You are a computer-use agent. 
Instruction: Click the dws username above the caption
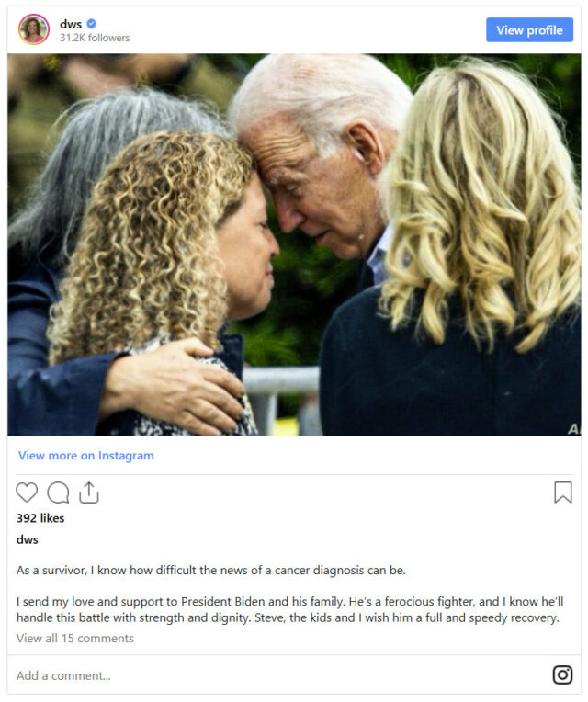[28, 539]
